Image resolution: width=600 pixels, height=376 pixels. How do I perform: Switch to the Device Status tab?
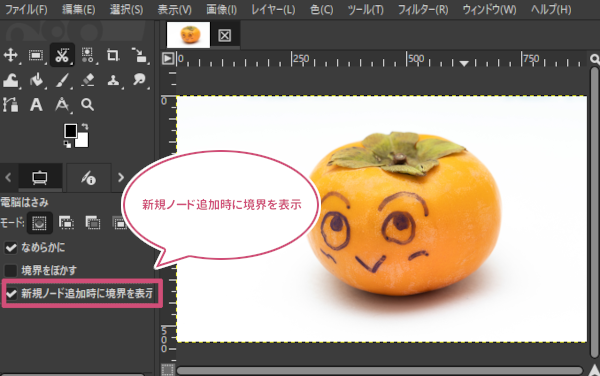coord(88,177)
